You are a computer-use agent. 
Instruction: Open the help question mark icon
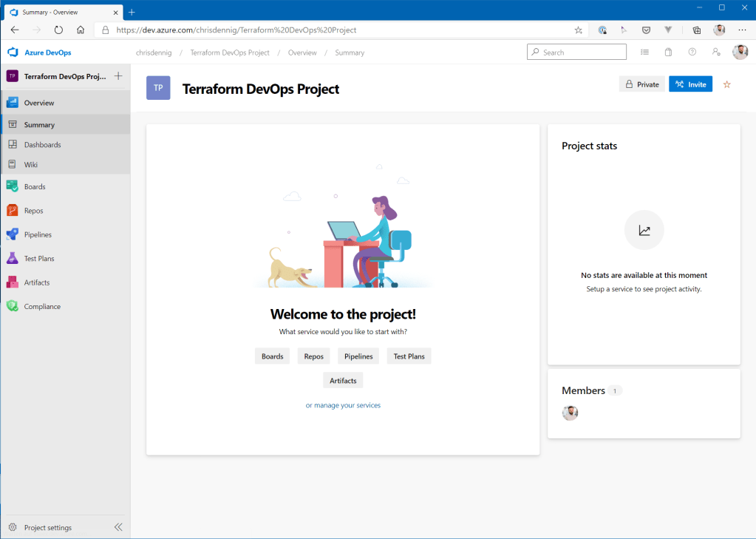[692, 52]
